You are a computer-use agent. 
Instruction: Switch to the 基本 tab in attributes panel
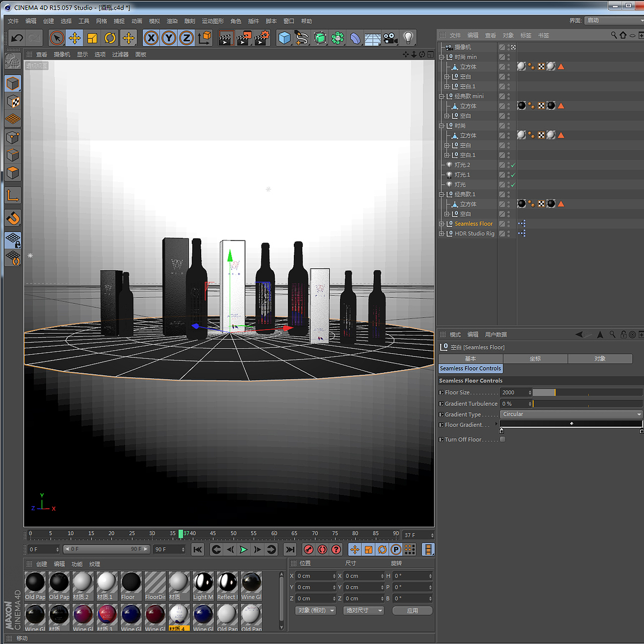click(x=470, y=359)
